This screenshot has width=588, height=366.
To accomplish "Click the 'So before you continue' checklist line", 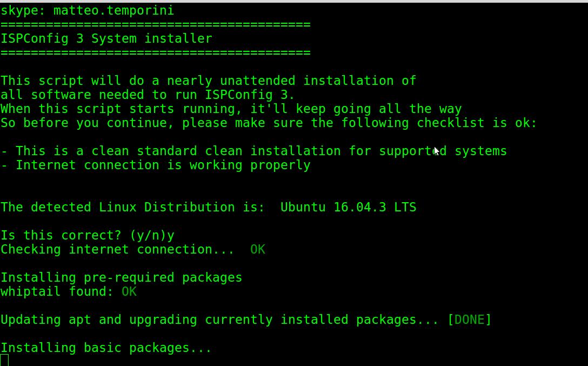I will pos(269,123).
